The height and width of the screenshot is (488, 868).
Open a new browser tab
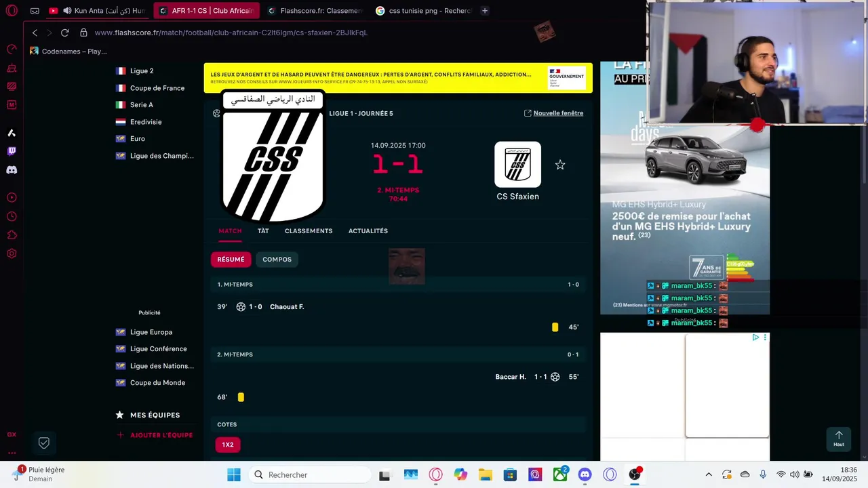click(x=484, y=11)
